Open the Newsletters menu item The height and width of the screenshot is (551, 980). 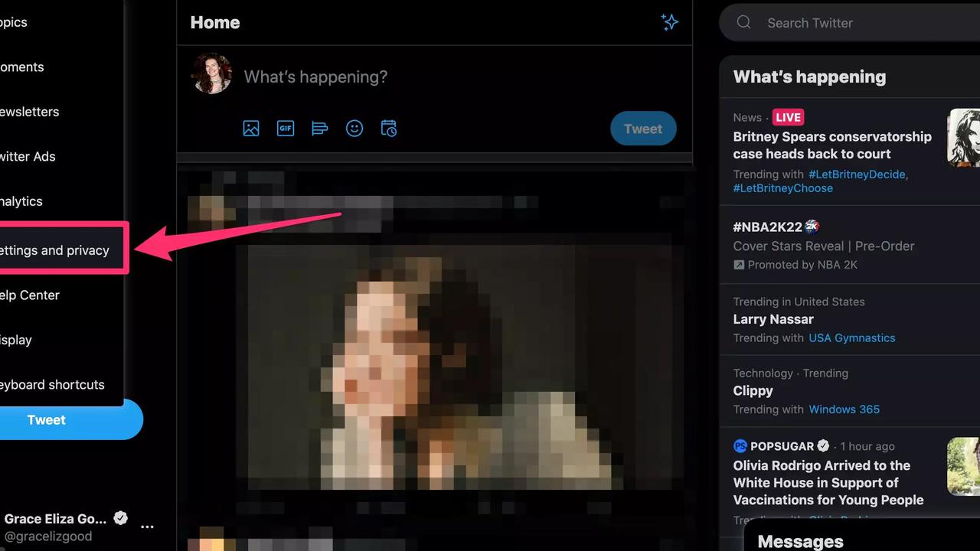click(x=29, y=112)
